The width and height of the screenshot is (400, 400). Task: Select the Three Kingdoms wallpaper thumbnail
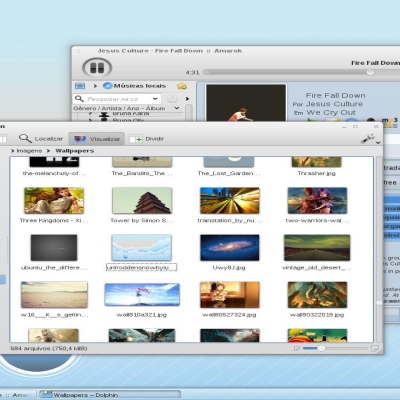pyautogui.click(x=54, y=200)
